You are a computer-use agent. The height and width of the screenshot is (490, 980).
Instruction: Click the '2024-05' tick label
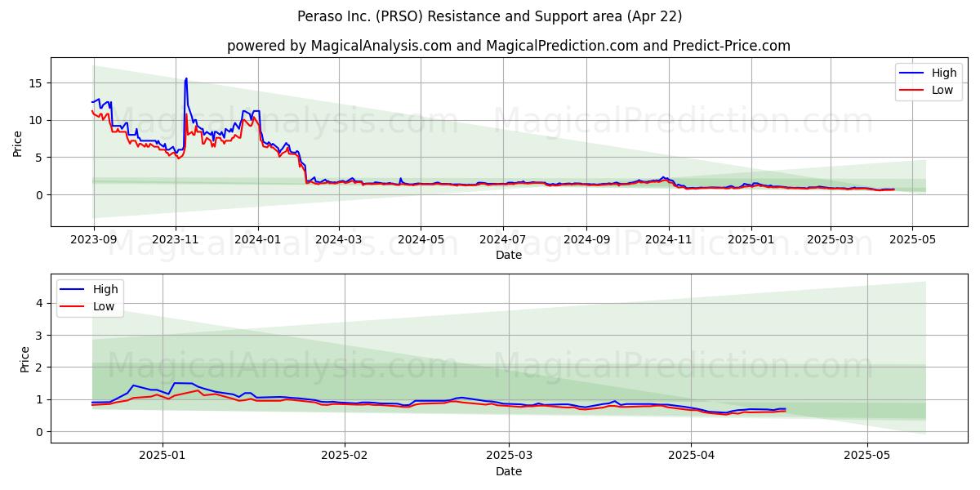(421, 240)
